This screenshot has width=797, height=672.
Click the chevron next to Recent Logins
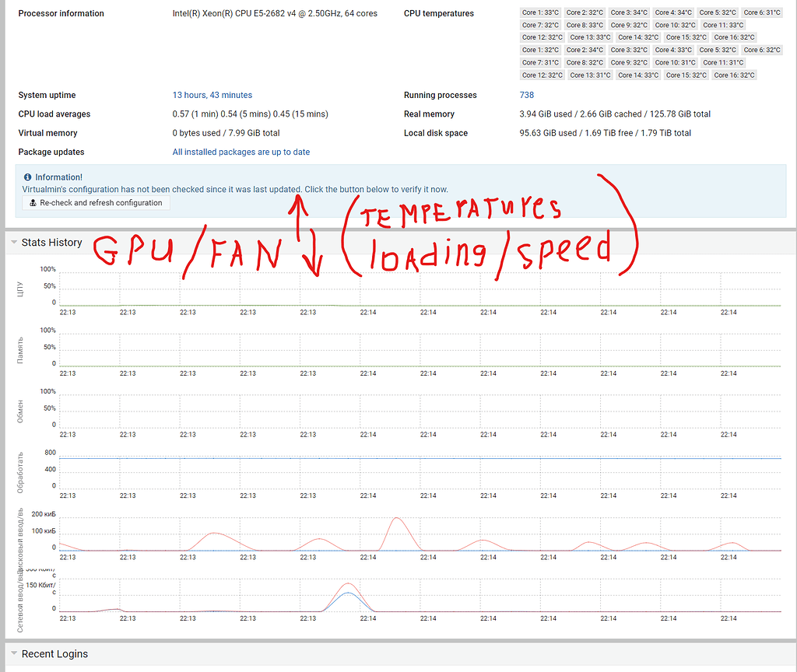14,653
